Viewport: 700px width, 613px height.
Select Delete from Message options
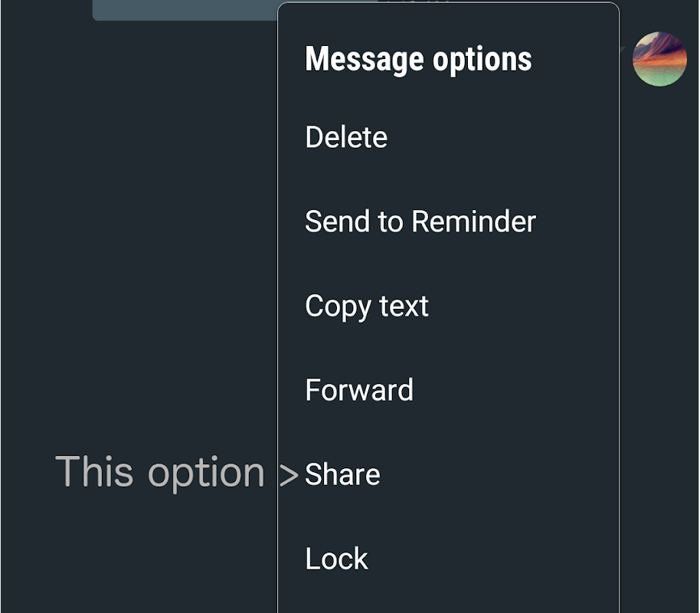[x=448, y=136]
